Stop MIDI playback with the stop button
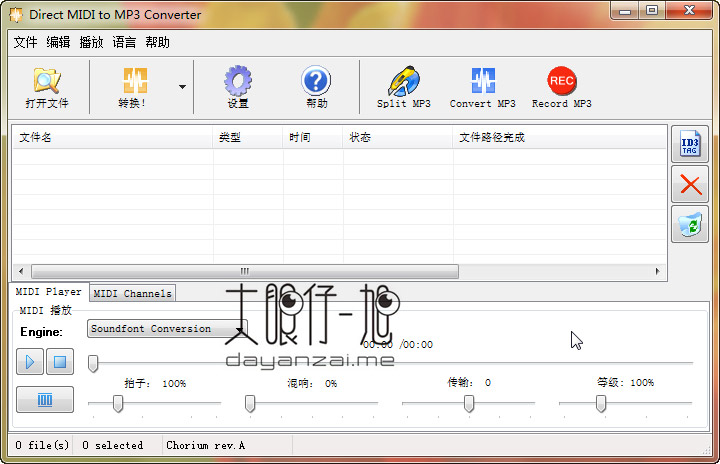This screenshot has width=720, height=464. [x=60, y=362]
